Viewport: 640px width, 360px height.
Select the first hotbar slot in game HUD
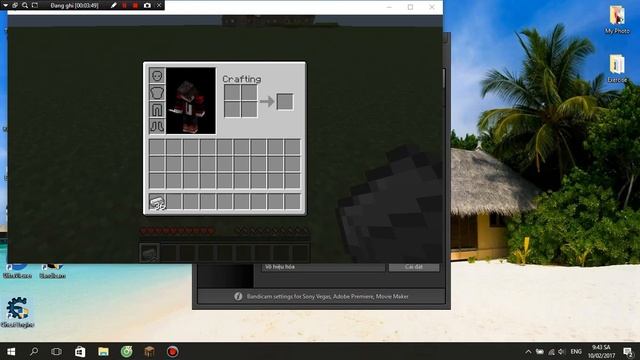click(x=149, y=253)
